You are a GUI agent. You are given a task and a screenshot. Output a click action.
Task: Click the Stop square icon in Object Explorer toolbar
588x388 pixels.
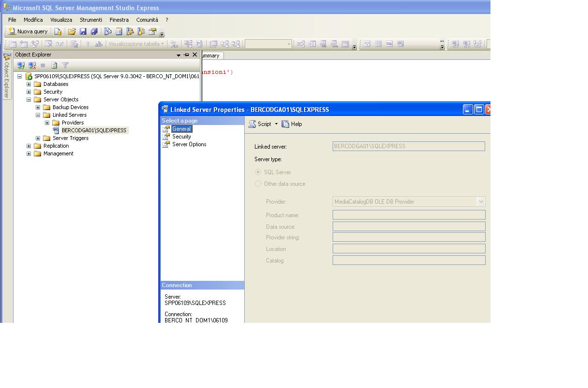(x=43, y=65)
